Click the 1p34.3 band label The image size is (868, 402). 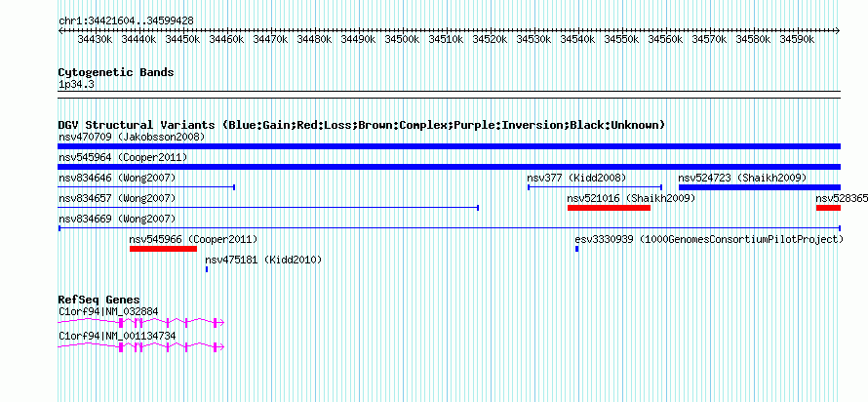point(76,85)
